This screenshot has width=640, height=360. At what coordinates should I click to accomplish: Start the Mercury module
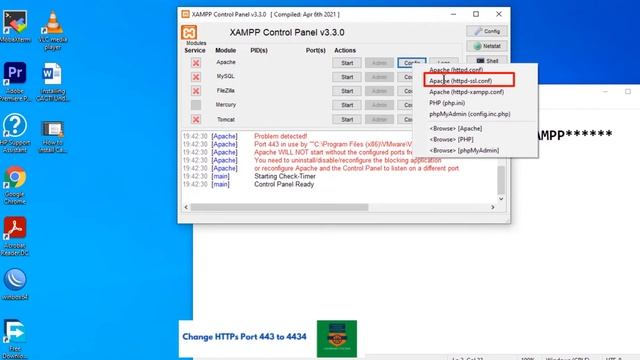tap(347, 105)
